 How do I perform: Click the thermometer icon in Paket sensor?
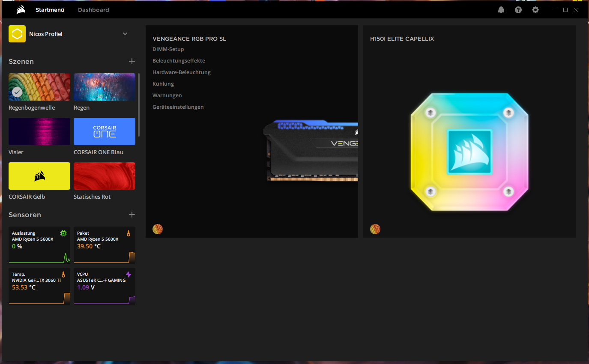click(x=129, y=234)
